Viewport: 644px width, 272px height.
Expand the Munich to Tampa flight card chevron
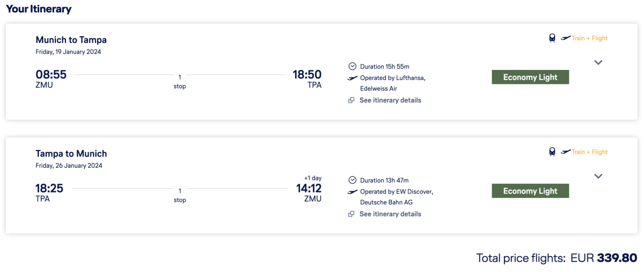tap(598, 62)
